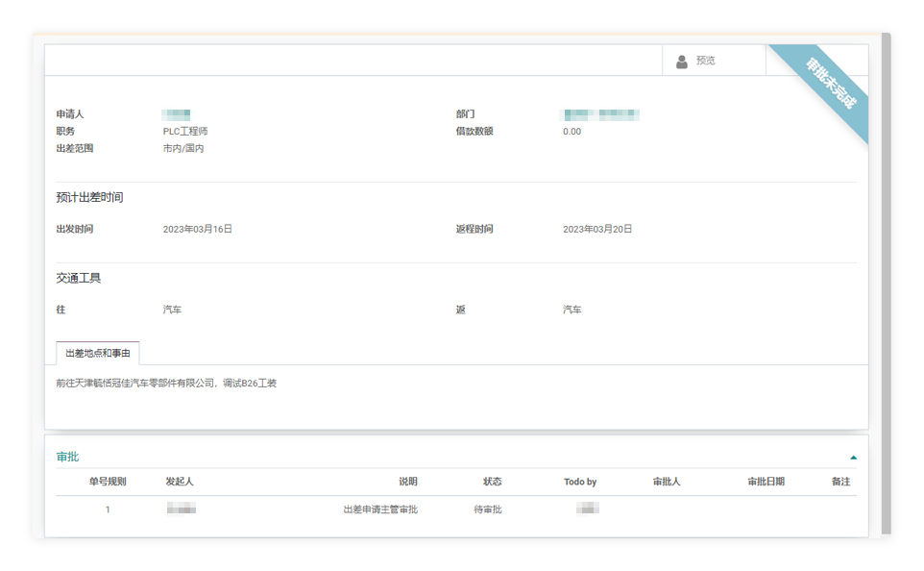
Task: Click the person icon beside 预览
Action: (x=682, y=61)
